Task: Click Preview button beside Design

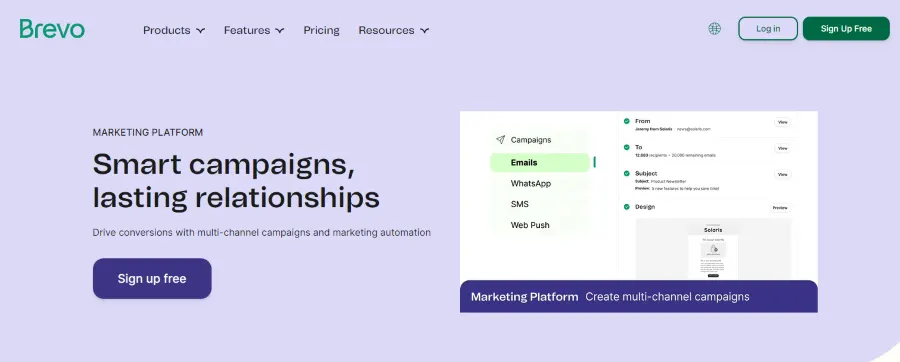Action: coord(779,208)
